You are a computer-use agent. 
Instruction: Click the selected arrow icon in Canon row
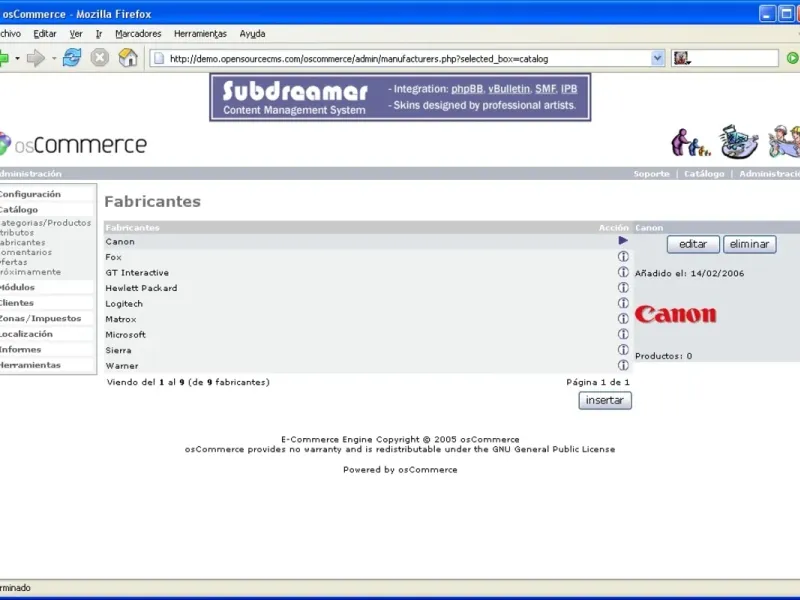click(x=623, y=240)
